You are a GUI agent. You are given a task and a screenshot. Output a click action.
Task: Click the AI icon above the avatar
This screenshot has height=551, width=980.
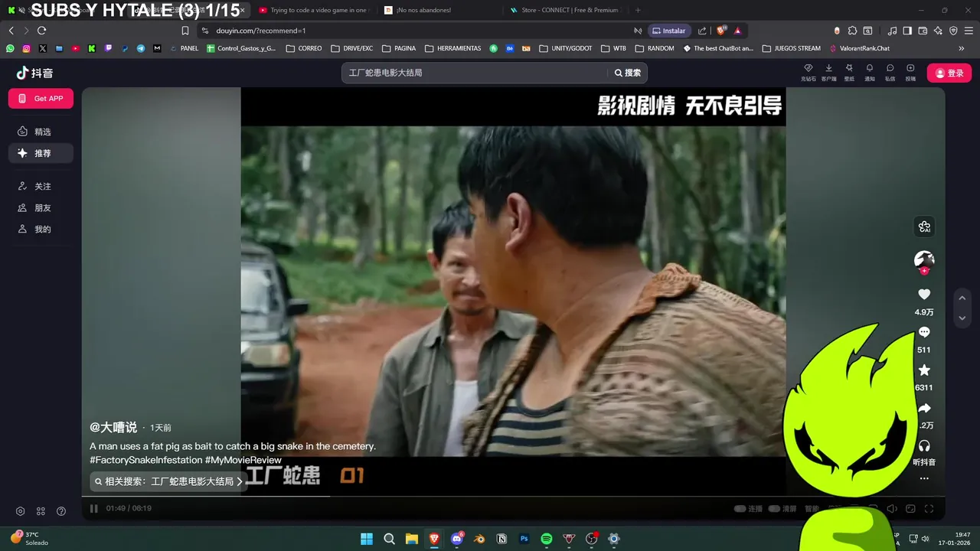924,227
